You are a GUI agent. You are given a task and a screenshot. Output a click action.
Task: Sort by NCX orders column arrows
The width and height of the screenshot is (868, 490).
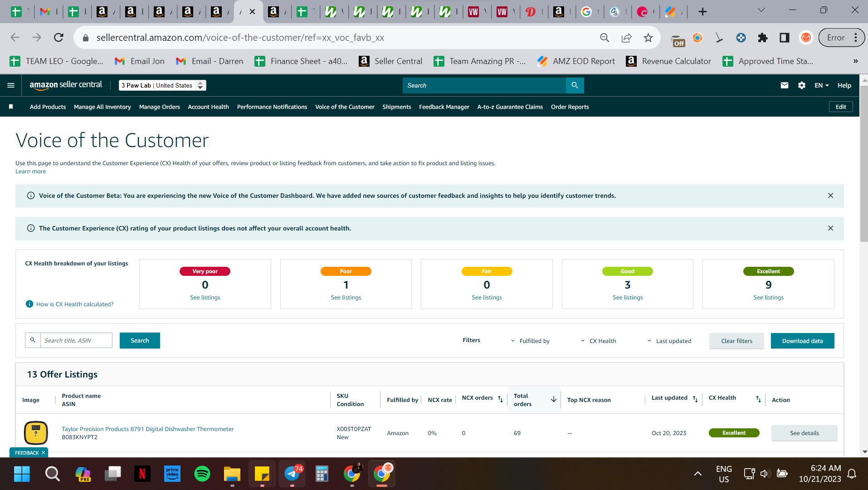point(500,399)
